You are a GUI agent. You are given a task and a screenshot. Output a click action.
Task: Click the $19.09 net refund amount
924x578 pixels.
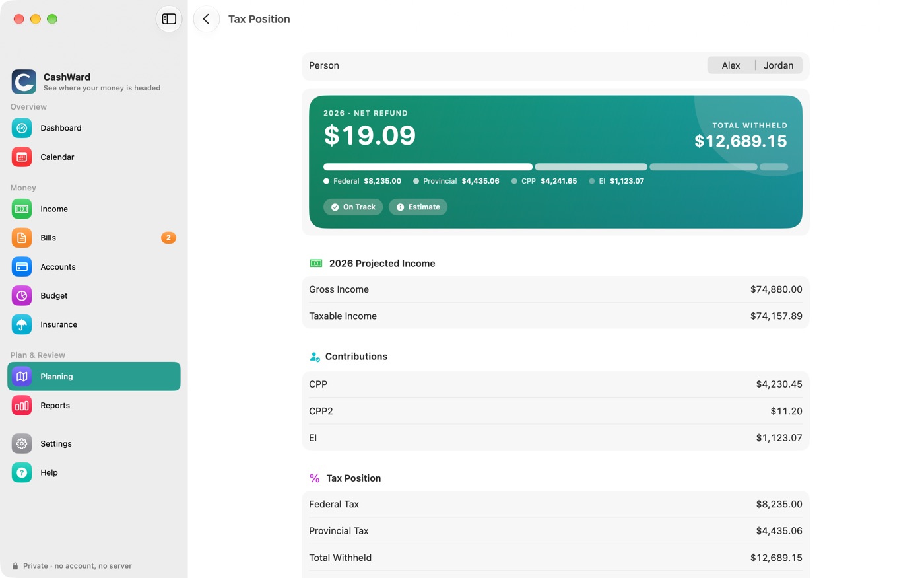(370, 135)
